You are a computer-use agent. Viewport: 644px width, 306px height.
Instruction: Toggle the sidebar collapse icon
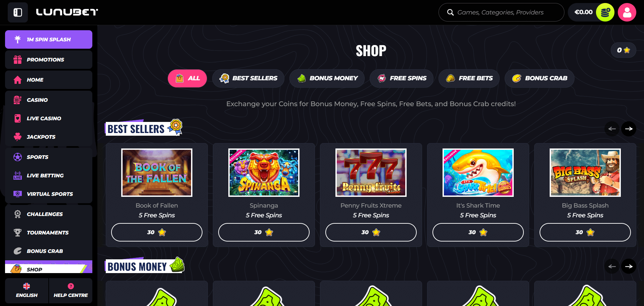click(18, 12)
